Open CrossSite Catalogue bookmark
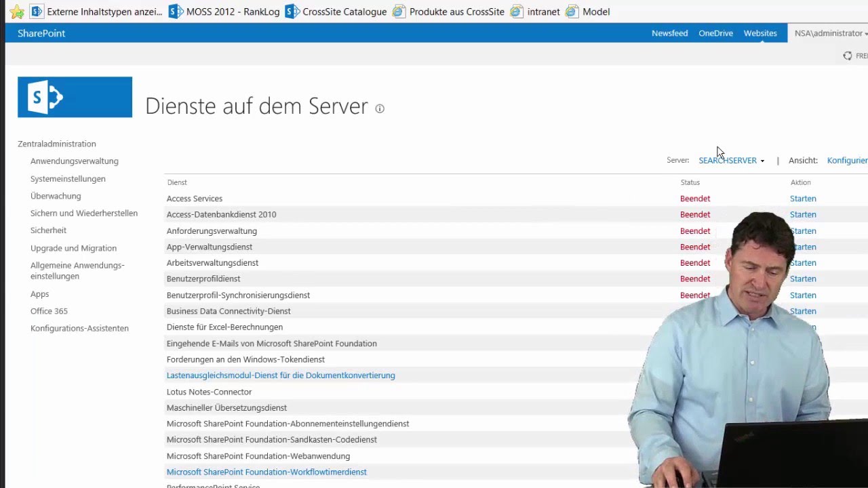 (336, 12)
